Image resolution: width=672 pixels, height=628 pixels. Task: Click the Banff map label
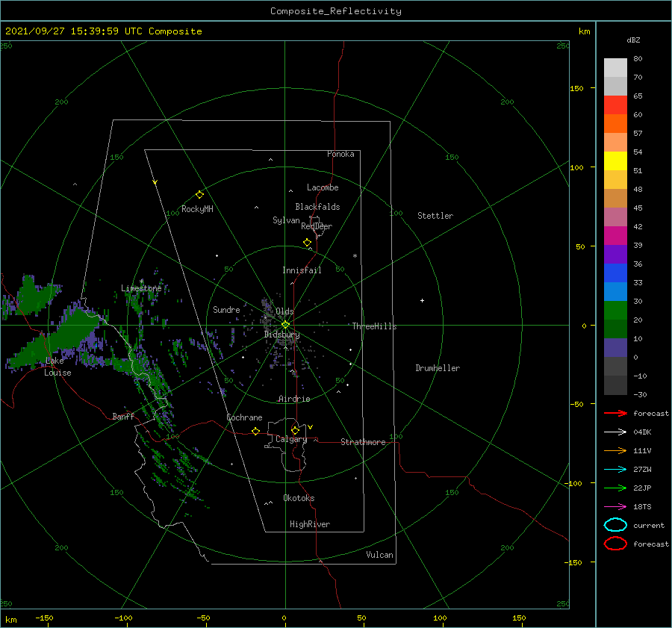click(x=123, y=416)
